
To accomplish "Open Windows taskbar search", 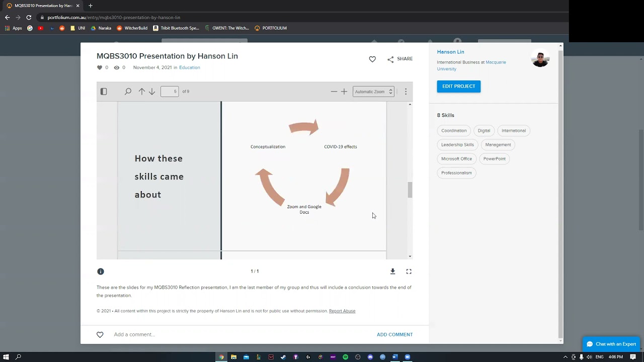I will (x=19, y=357).
